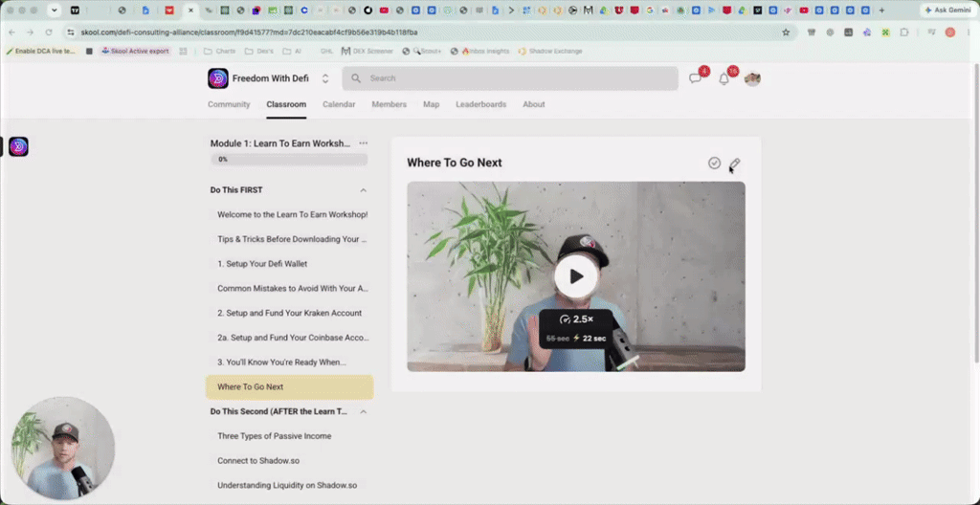This screenshot has width=980, height=505.
Task: Open the Skool Active export bookmark
Action: tap(135, 52)
